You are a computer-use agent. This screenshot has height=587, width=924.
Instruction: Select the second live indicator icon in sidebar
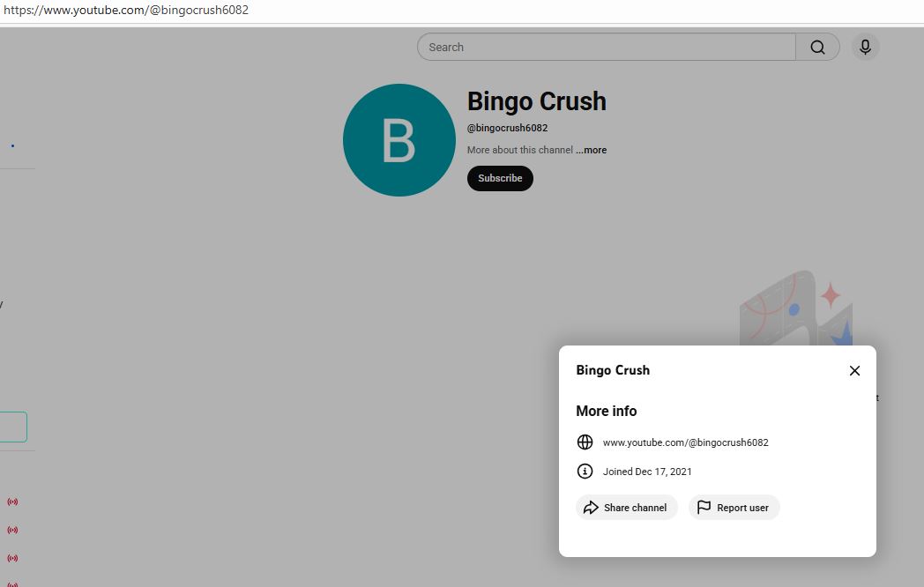tap(12, 530)
